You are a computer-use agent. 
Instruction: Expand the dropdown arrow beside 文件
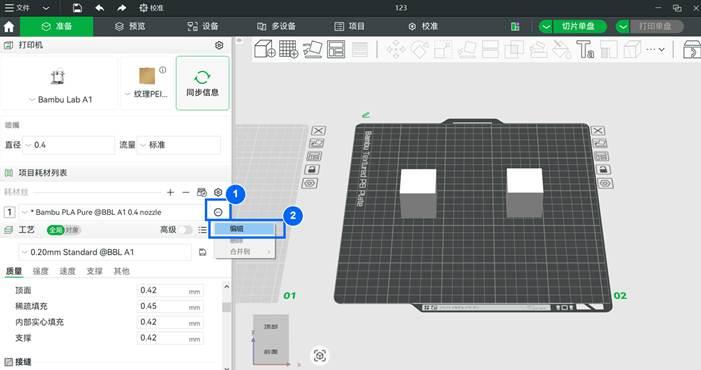point(46,8)
